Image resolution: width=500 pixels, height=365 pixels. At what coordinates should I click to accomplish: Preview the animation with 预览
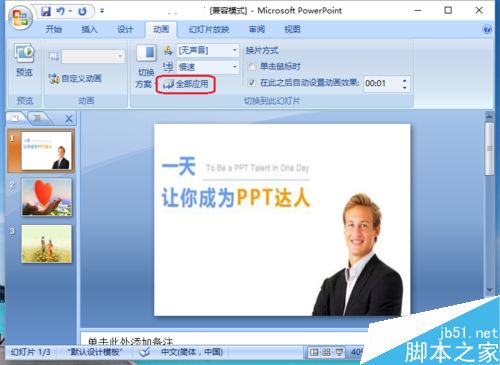pyautogui.click(x=24, y=60)
